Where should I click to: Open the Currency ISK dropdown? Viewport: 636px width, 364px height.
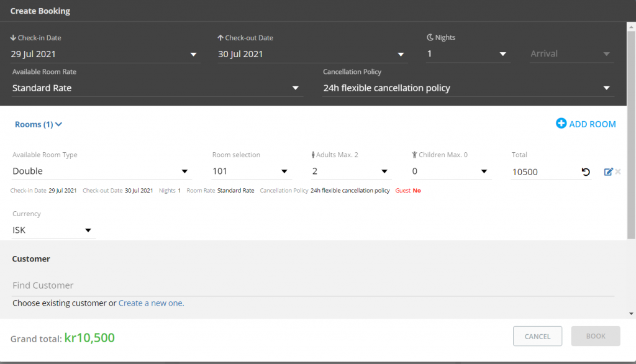pyautogui.click(x=53, y=230)
